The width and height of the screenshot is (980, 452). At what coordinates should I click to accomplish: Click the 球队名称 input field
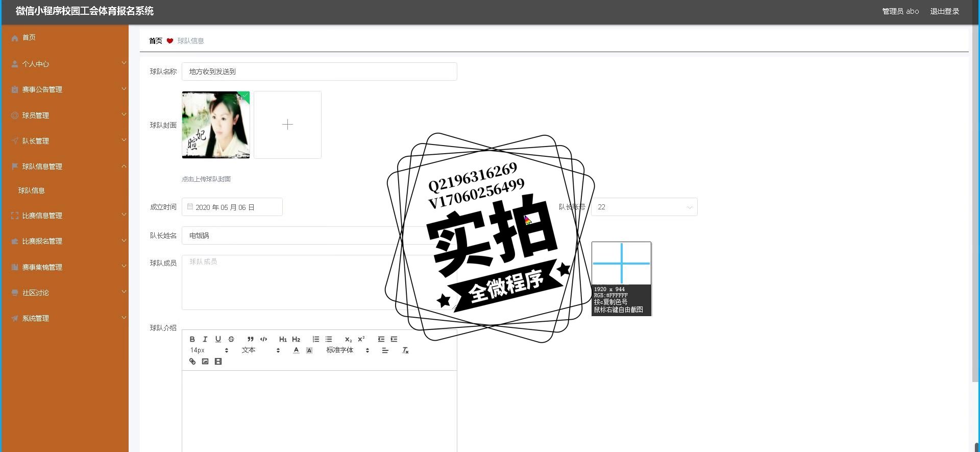coord(320,72)
